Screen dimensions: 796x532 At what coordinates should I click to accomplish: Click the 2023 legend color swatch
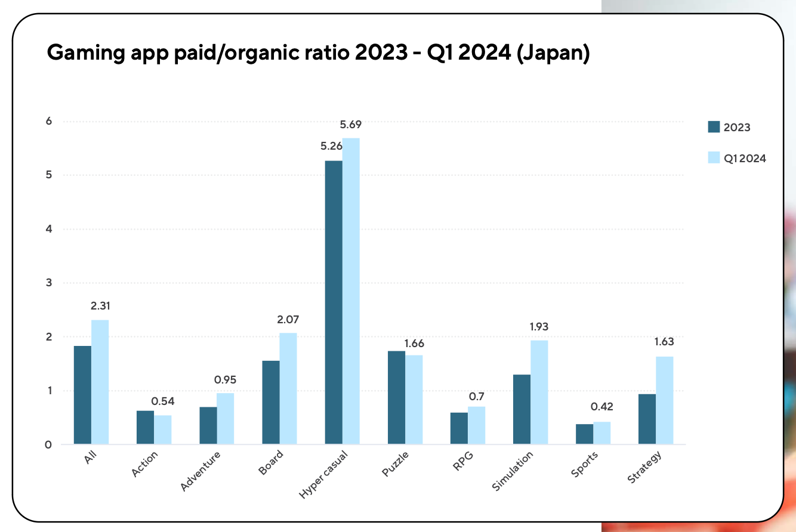[714, 127]
